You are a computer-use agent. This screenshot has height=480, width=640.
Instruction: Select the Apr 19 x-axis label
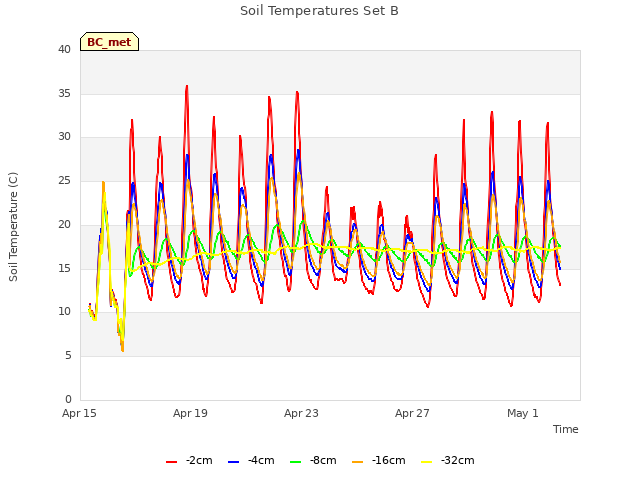190,413
